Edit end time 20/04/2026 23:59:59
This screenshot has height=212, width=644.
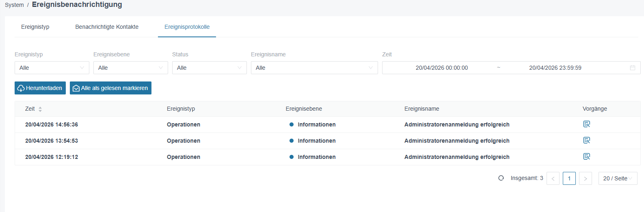(x=555, y=68)
